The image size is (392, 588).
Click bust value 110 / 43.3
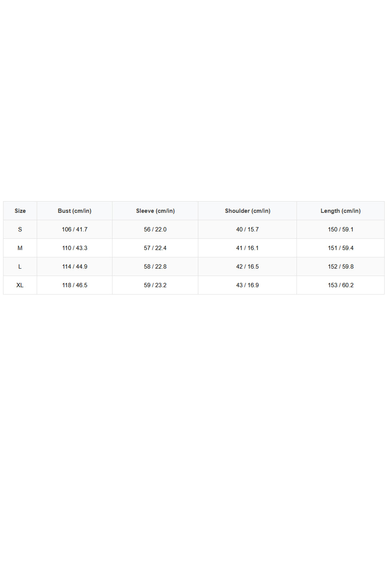click(75, 248)
